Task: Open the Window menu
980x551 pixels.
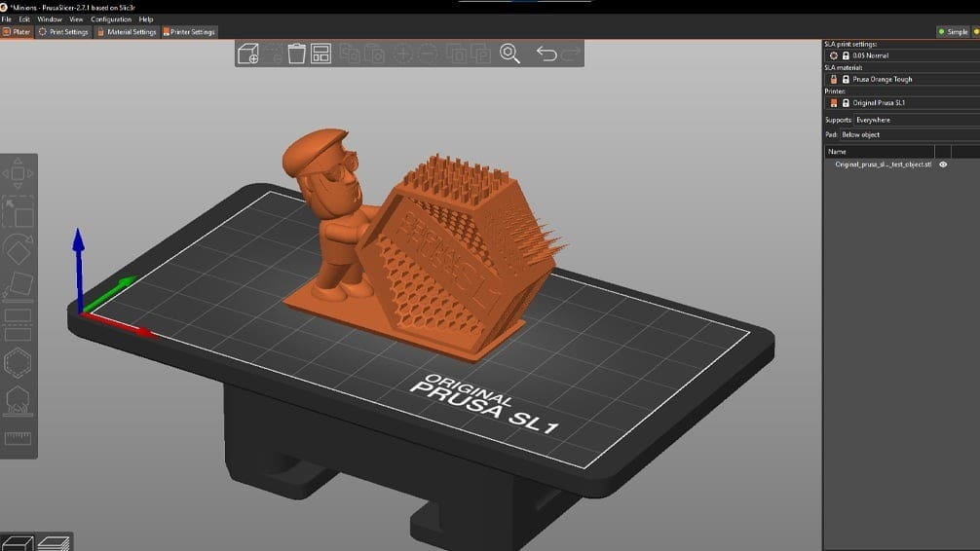Action: (x=50, y=19)
